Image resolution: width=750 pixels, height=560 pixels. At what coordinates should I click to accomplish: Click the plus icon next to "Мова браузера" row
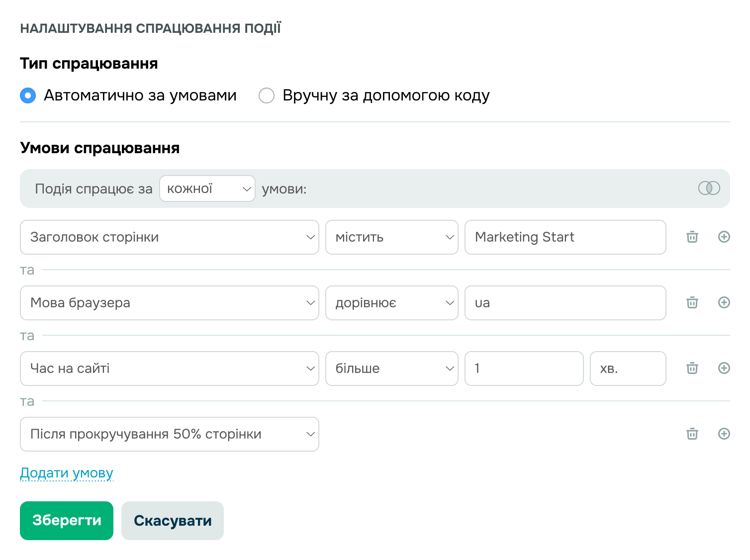coord(724,302)
